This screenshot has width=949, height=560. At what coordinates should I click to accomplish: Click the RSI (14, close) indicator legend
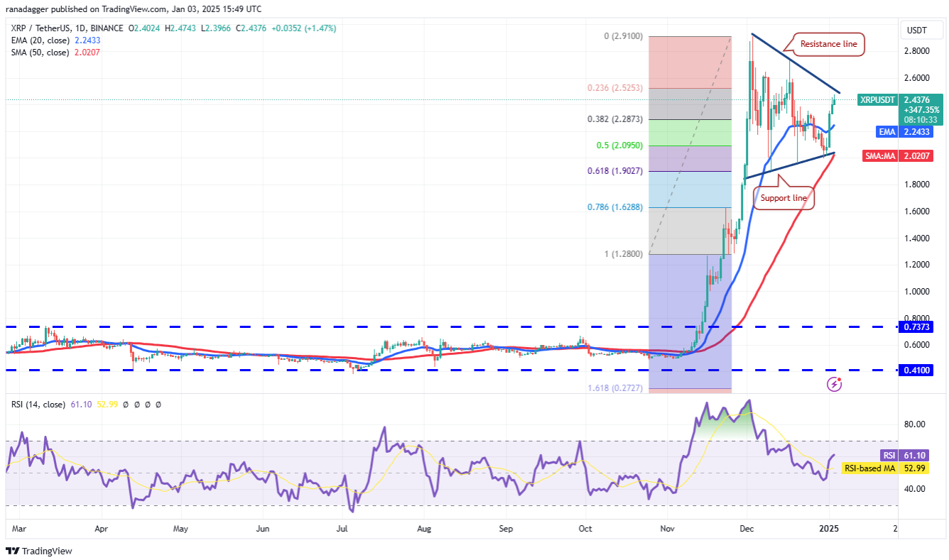[x=38, y=404]
